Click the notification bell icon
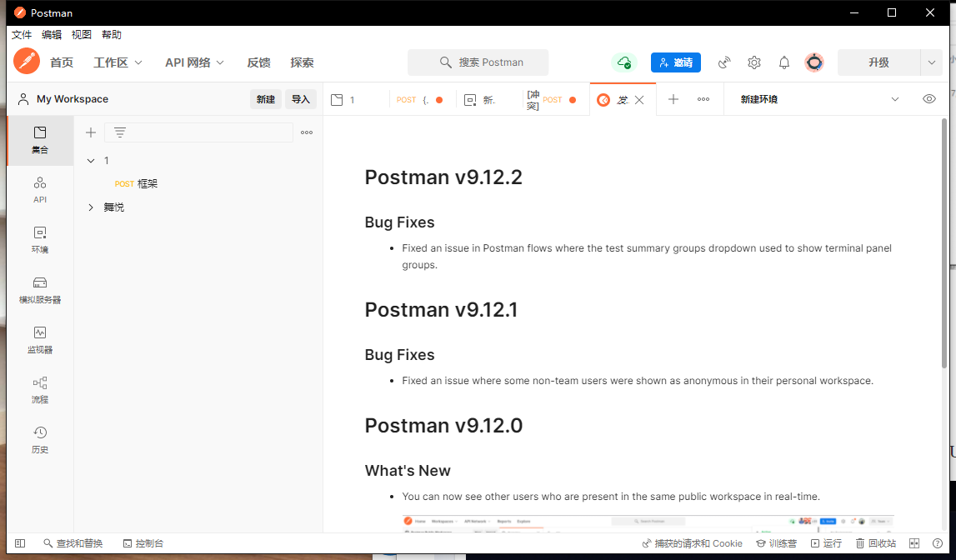The width and height of the screenshot is (956, 560). point(783,62)
